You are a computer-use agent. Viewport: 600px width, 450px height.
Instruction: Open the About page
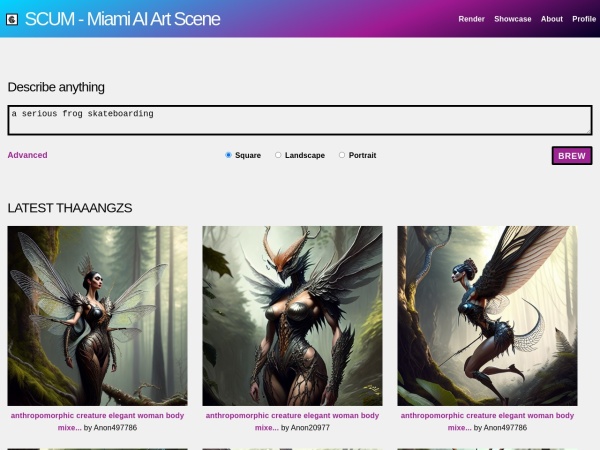coord(551,19)
